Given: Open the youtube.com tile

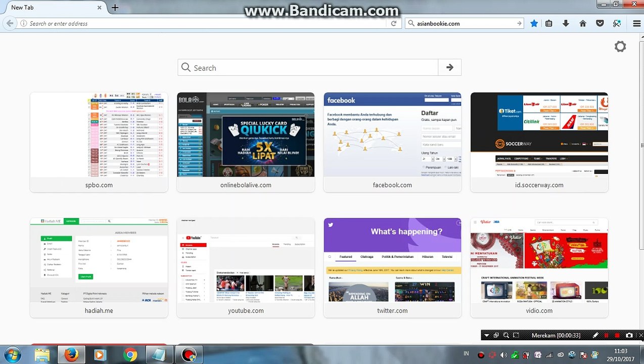Looking at the screenshot, I should [246, 267].
